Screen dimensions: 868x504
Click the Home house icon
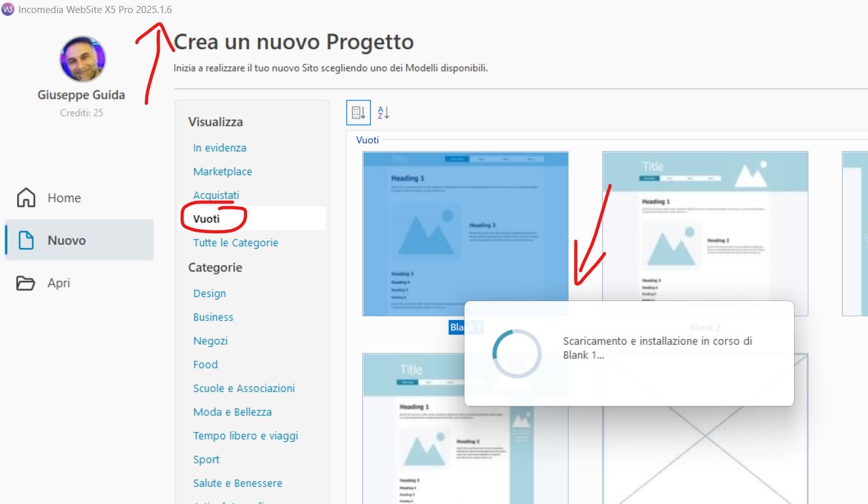pos(26,198)
